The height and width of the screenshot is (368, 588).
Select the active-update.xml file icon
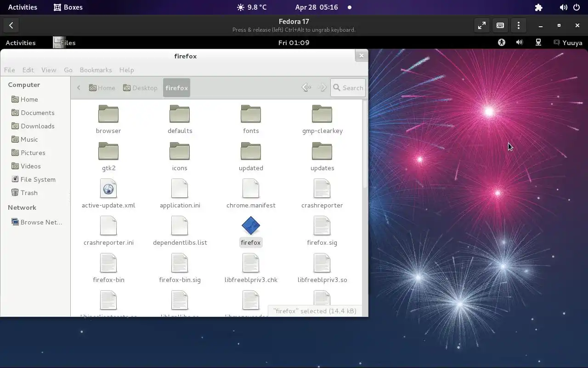(108, 189)
